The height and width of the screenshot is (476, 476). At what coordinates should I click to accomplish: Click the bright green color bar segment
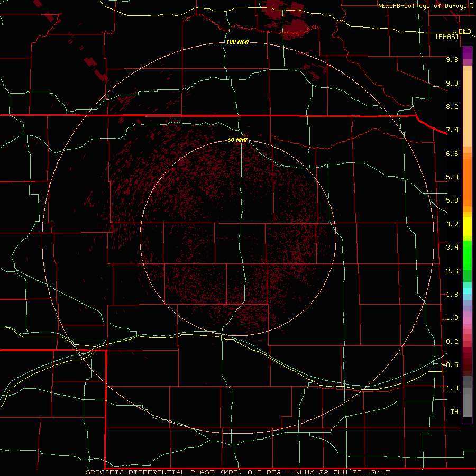[x=467, y=255]
